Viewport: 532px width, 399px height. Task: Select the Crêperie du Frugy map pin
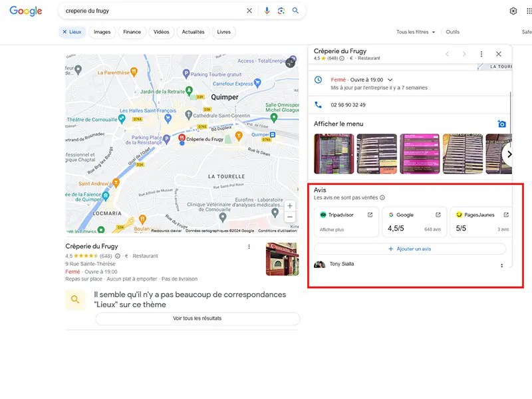[x=182, y=138]
